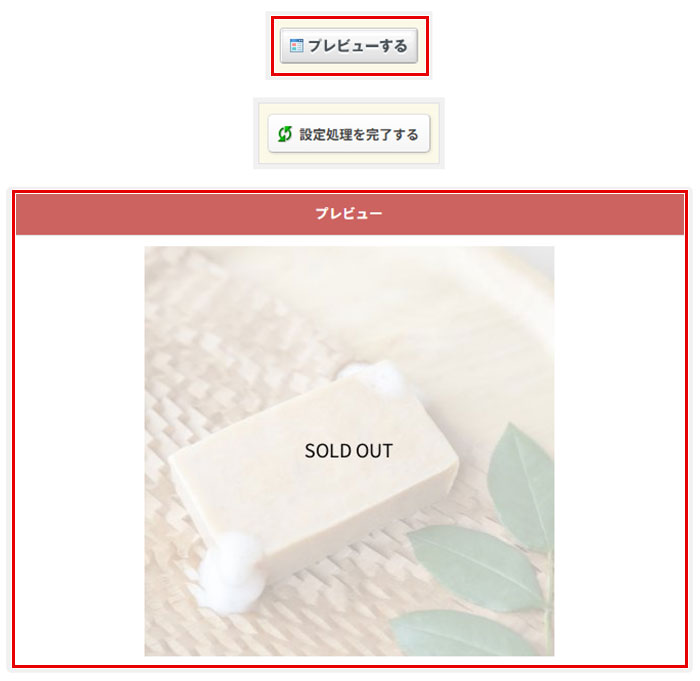
Task: Click the SOLD OUT overlay label
Action: pyautogui.click(x=349, y=451)
